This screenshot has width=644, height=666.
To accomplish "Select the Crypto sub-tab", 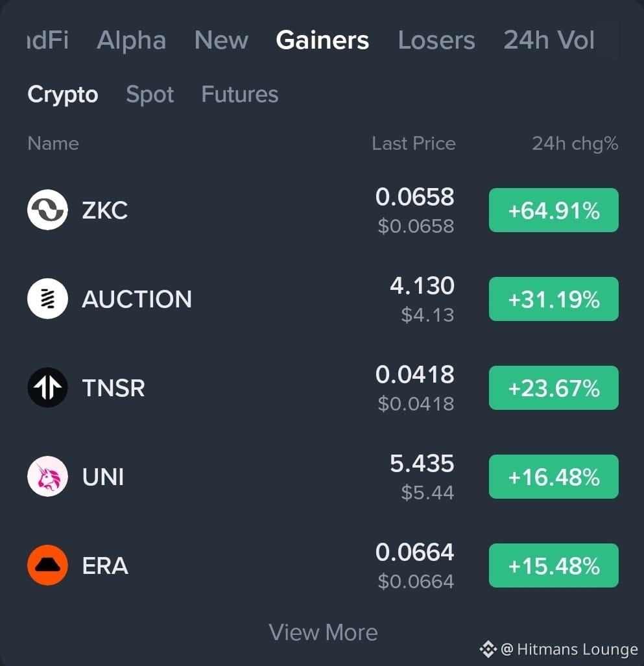I will coord(63,94).
